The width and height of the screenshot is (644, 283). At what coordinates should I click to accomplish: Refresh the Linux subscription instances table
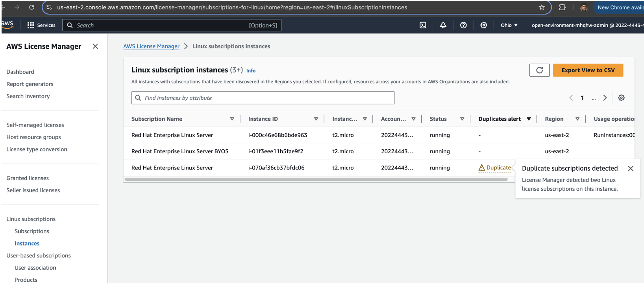[539, 70]
